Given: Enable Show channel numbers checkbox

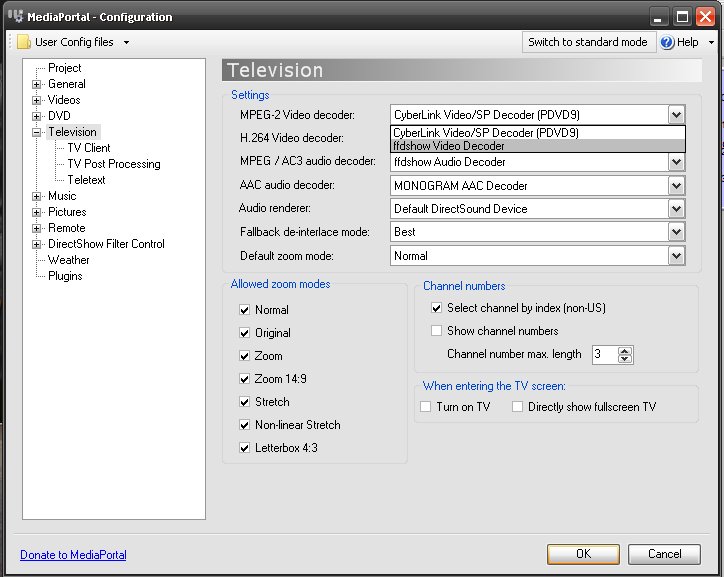Looking at the screenshot, I should click(x=436, y=331).
